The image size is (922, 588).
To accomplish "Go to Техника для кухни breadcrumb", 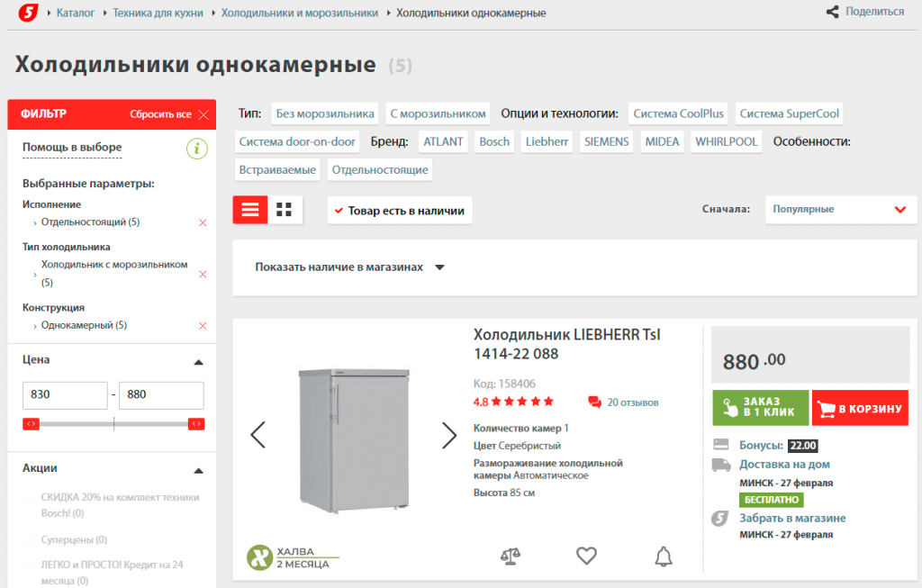I will pos(158,13).
